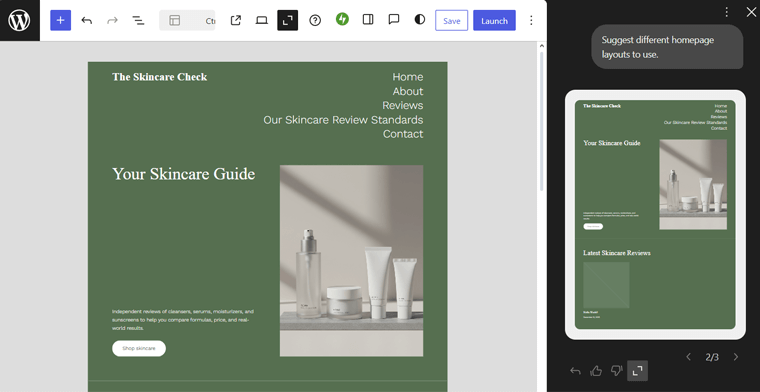The image size is (760, 392).
Task: Select the Contact navigation link
Action: tap(403, 134)
